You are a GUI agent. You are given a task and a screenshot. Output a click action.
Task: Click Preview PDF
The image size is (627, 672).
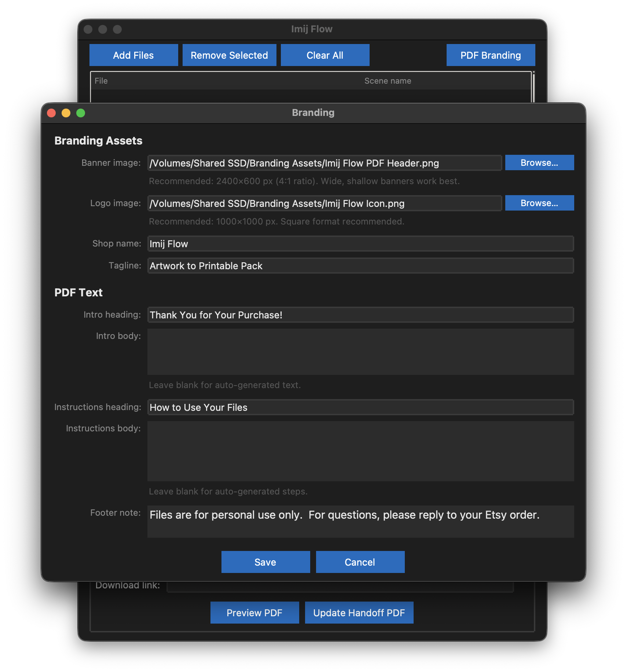click(x=254, y=612)
